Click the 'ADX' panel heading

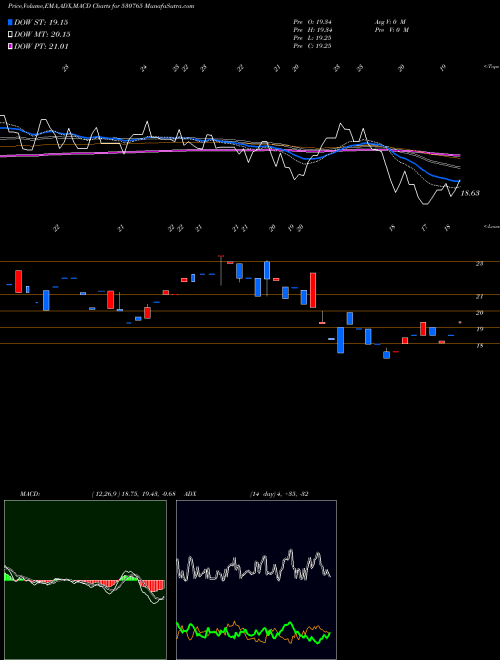click(190, 494)
